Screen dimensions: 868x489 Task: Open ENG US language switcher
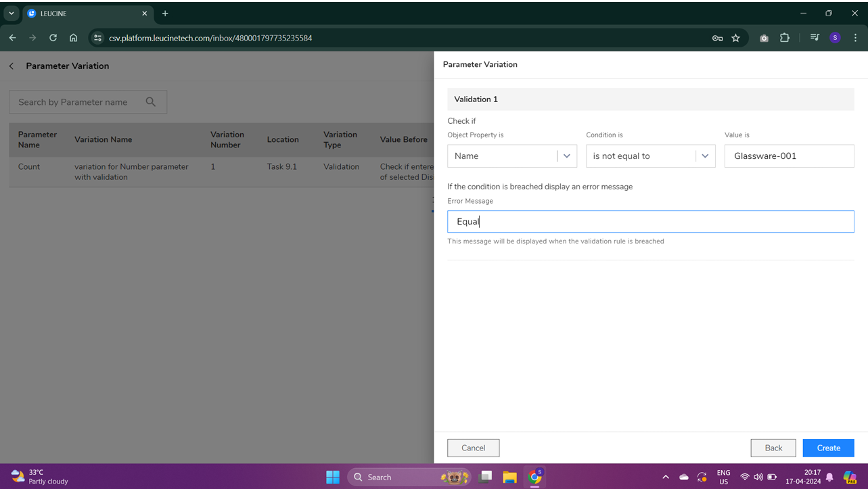pos(724,477)
